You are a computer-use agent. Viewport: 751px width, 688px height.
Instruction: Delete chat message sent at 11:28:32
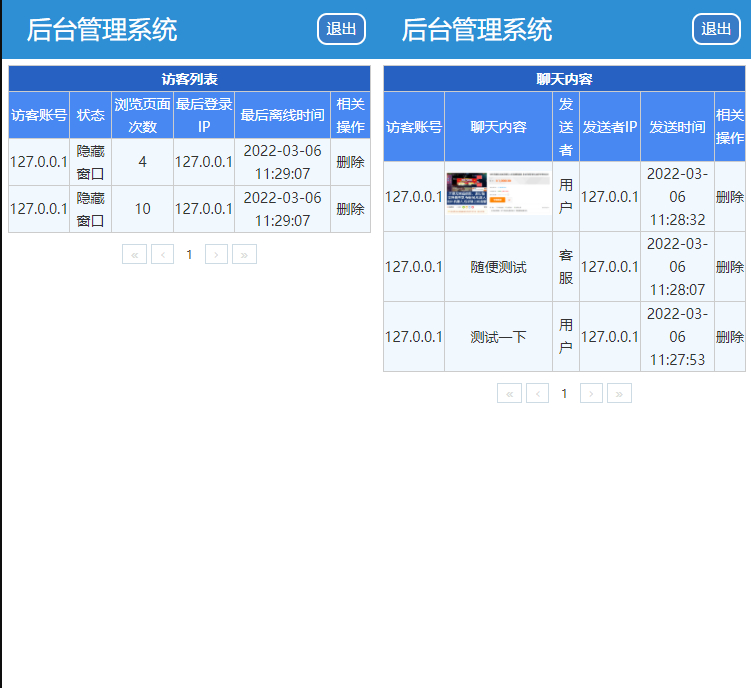(729, 196)
